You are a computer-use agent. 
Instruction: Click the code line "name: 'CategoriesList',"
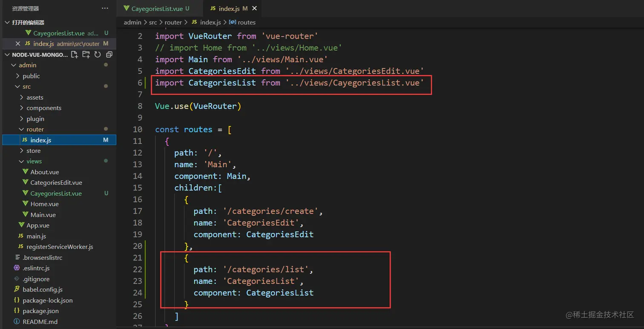tap(248, 281)
